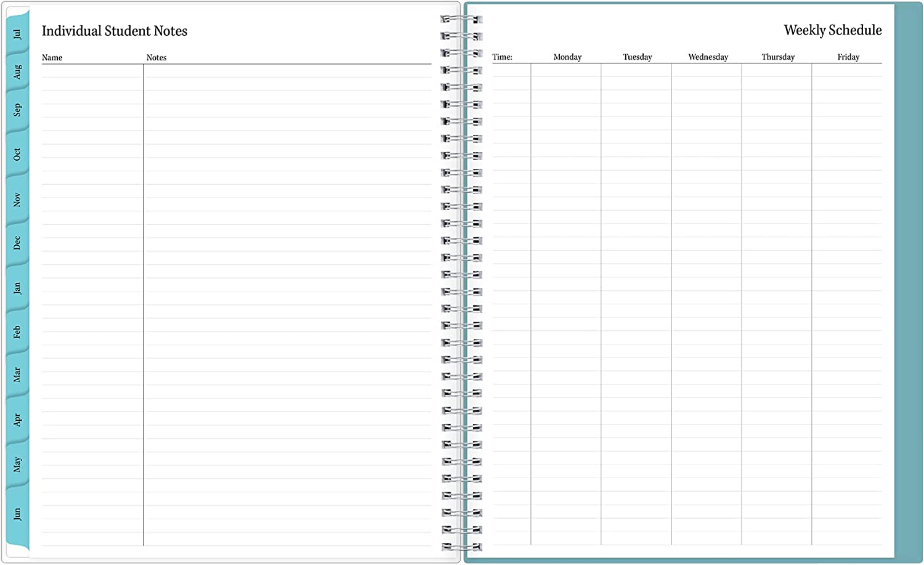Select the May month tab

(17, 465)
